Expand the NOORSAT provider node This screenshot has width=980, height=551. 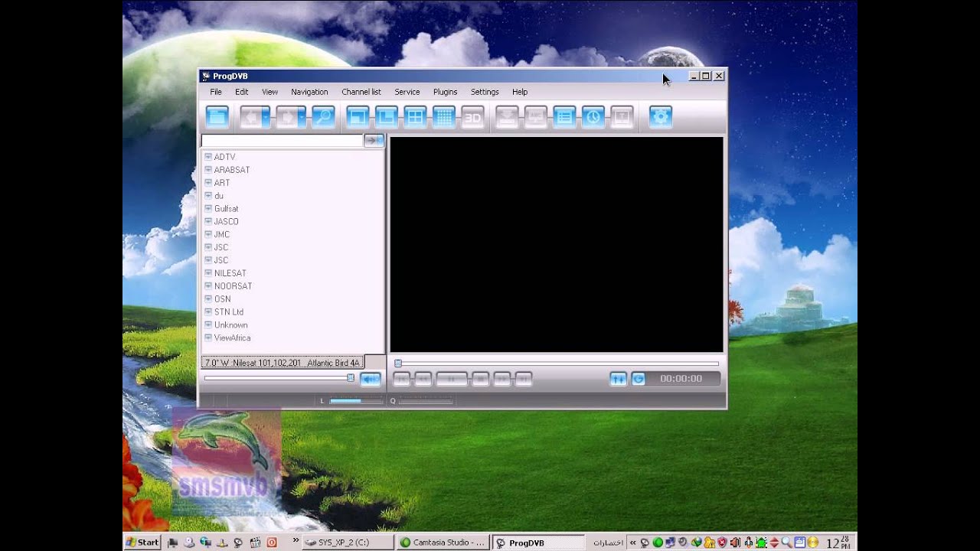point(208,286)
